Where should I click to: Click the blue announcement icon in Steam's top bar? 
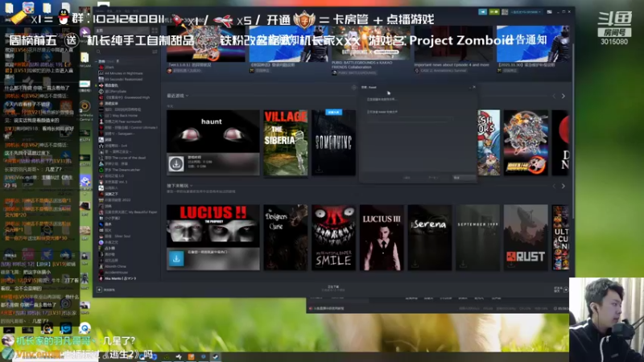tap(482, 12)
